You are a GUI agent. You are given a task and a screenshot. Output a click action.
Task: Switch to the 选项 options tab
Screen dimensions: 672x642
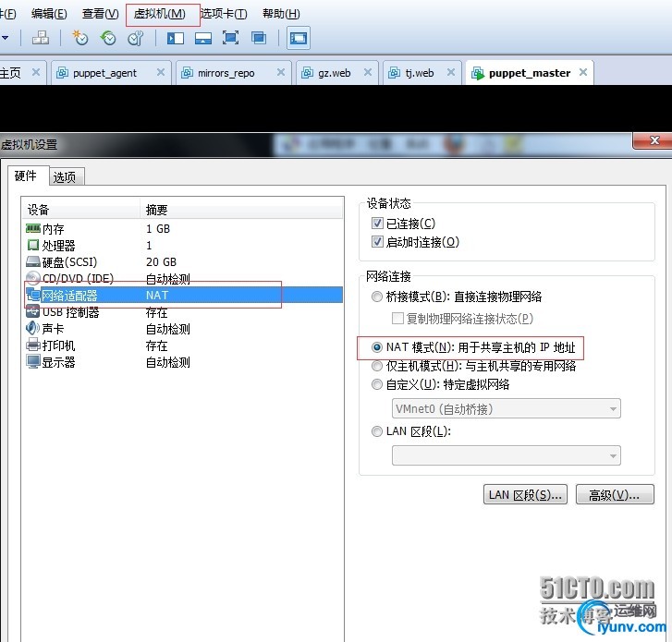65,176
